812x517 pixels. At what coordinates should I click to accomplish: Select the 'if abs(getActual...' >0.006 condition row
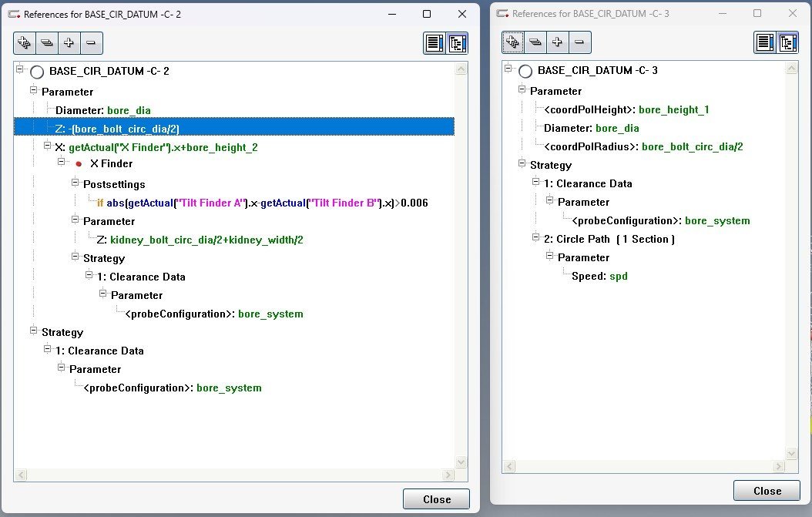[x=263, y=203]
